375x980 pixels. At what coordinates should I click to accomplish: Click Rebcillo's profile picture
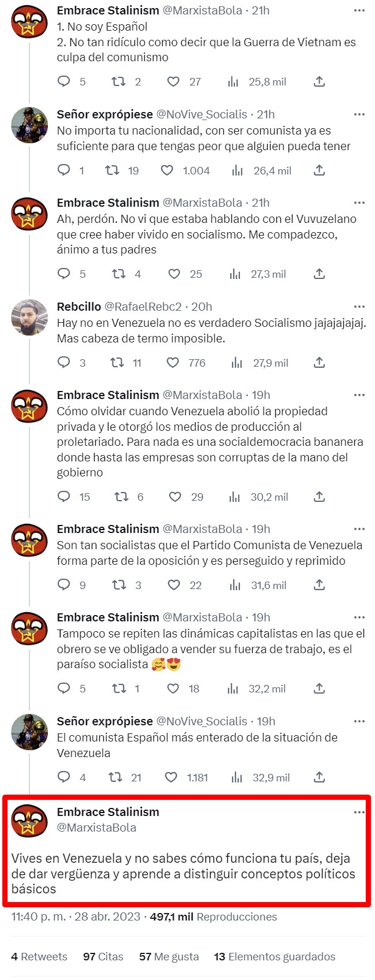(29, 317)
